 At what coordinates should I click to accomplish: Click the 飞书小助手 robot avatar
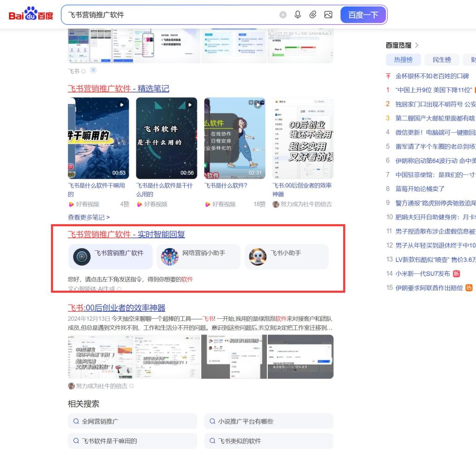pos(258,256)
